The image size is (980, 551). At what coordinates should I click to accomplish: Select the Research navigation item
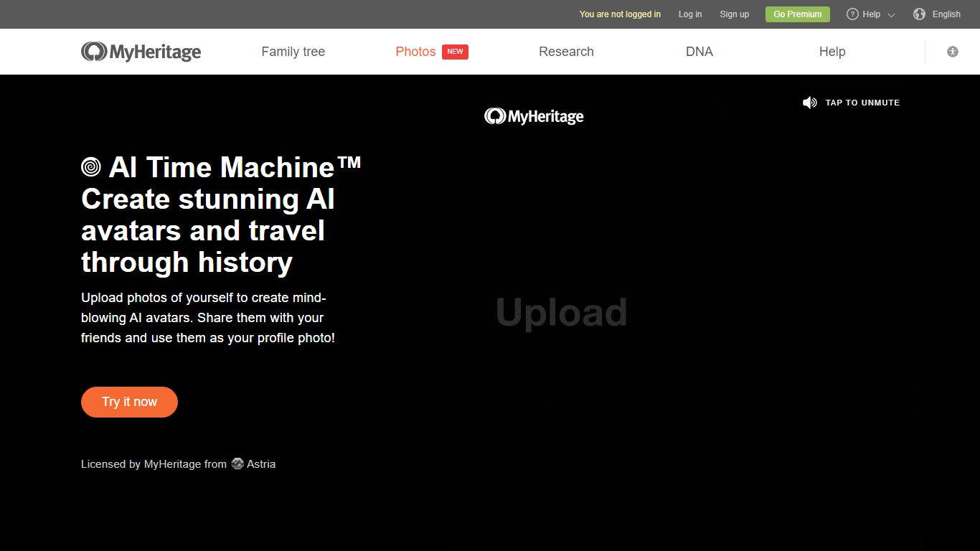click(566, 51)
